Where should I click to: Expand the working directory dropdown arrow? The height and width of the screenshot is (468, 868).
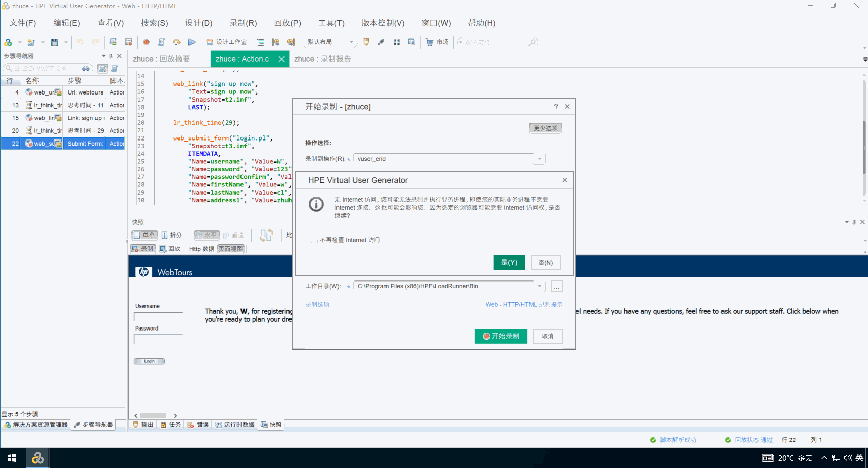pyautogui.click(x=540, y=287)
